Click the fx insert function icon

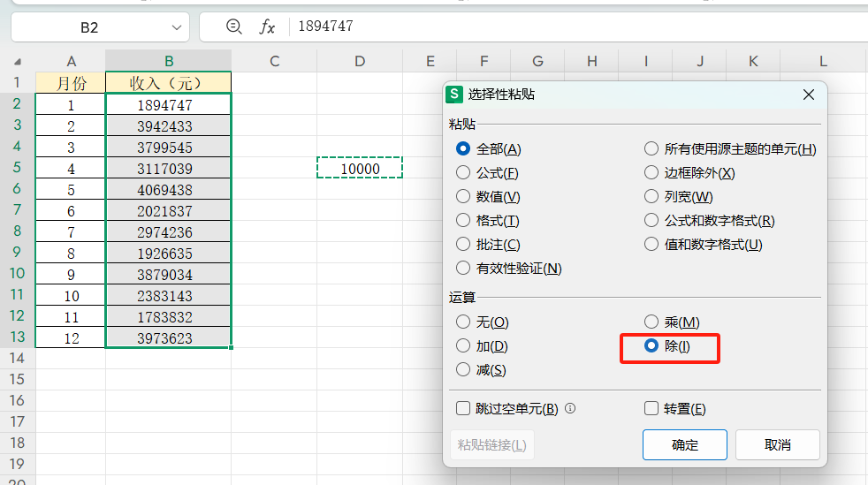point(267,27)
